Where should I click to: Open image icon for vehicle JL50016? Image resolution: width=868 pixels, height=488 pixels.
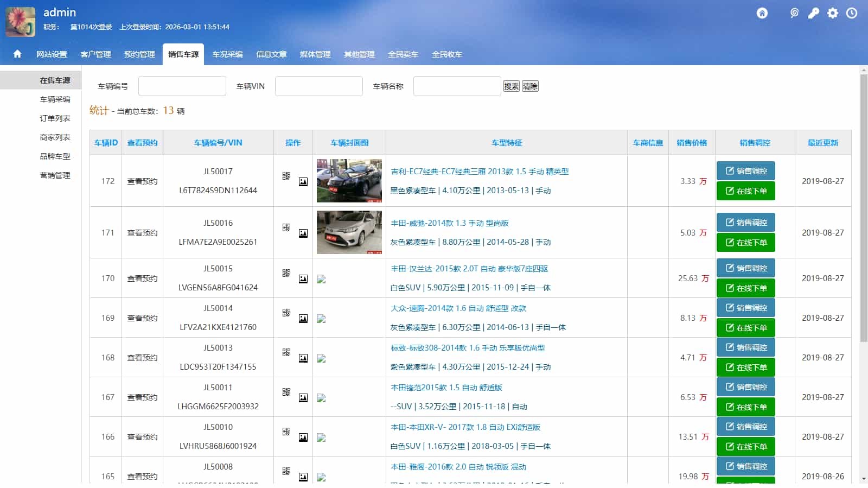coord(303,233)
